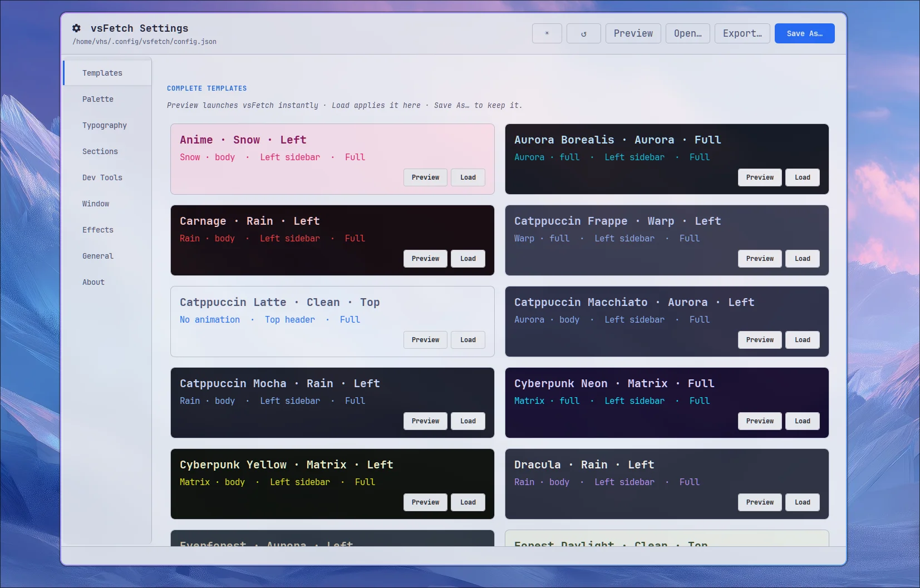Click the Catppuccin Latte · Clean · Top title
The height and width of the screenshot is (588, 920).
(x=280, y=302)
